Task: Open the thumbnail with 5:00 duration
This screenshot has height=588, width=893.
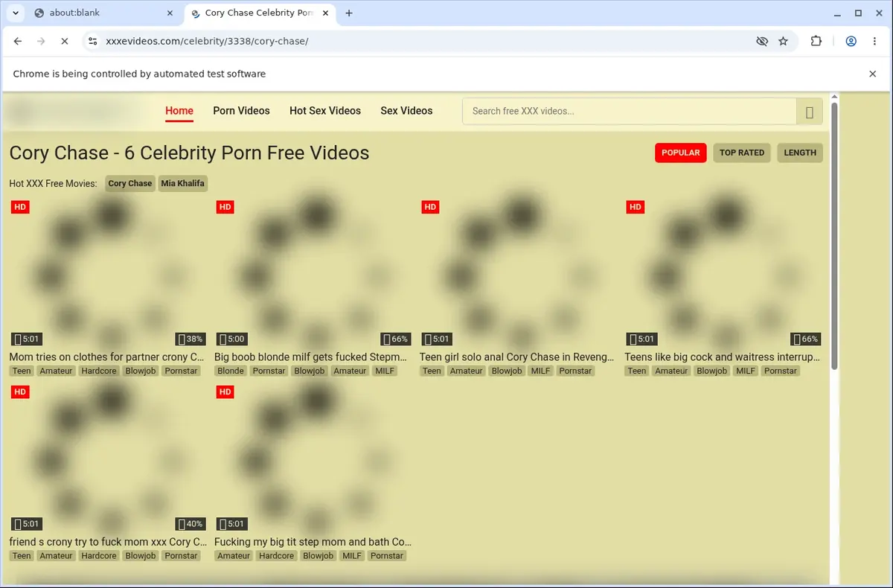Action: (x=313, y=273)
